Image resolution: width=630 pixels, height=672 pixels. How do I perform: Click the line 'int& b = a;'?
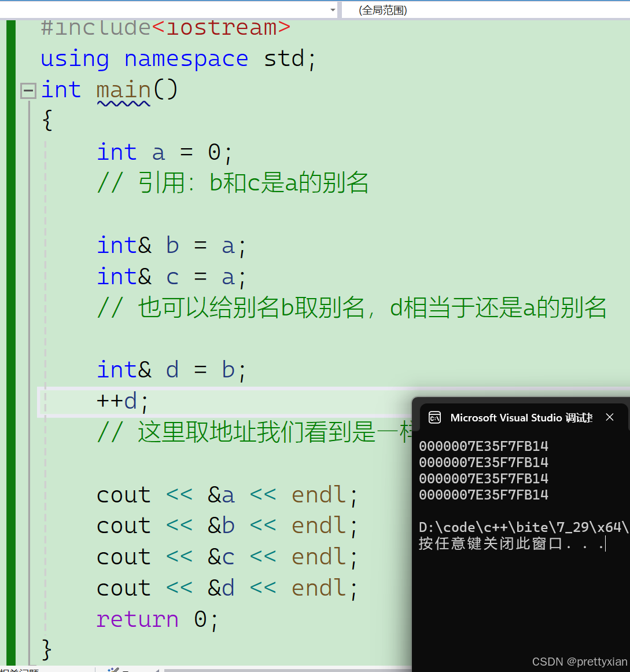[172, 246]
